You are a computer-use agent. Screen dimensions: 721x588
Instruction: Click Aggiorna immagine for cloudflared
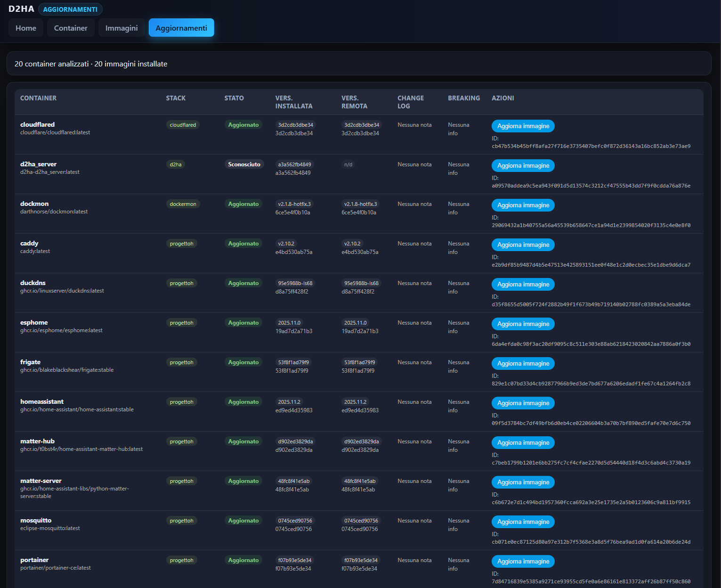pos(523,126)
